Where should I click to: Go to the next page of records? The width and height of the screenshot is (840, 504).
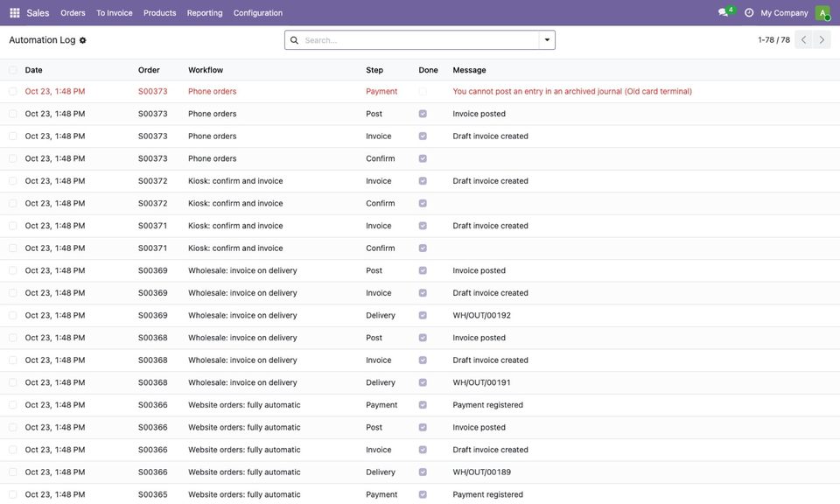[822, 39]
